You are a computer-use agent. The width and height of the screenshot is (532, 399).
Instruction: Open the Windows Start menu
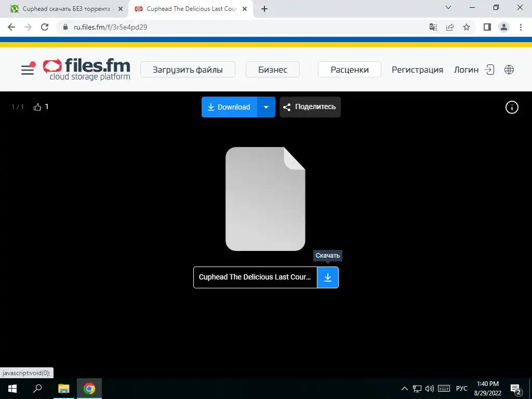12,389
